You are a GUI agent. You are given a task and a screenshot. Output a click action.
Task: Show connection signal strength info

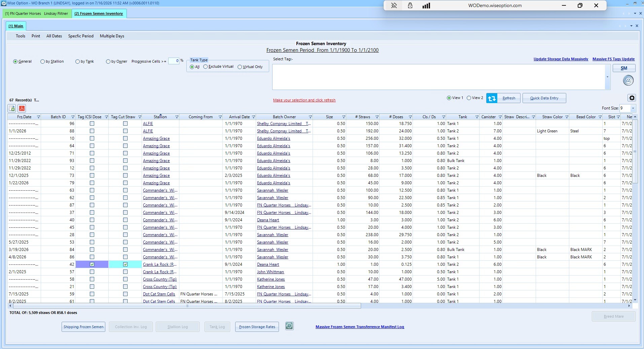(x=426, y=5)
